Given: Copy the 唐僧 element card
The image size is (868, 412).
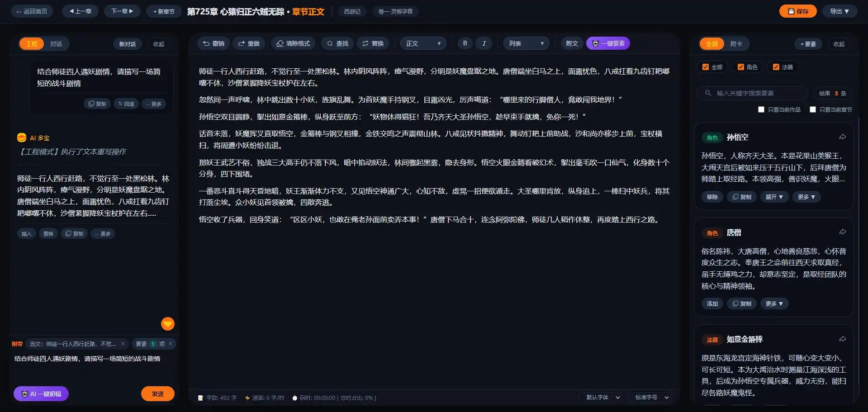Looking at the screenshot, I should coord(742,303).
